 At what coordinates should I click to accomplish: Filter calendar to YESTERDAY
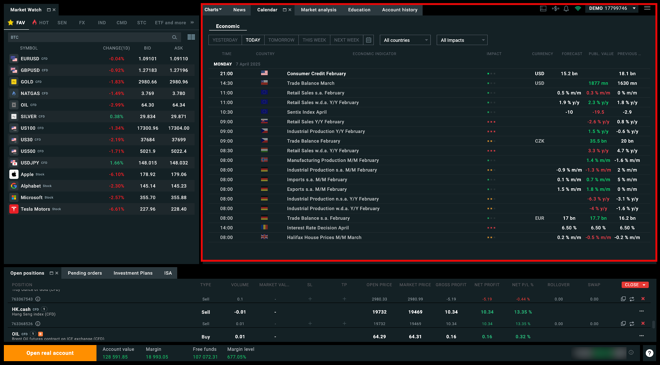click(x=225, y=40)
